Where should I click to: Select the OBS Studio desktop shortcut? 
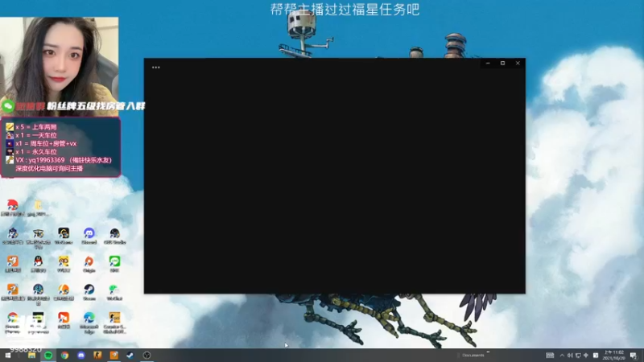coord(114,237)
